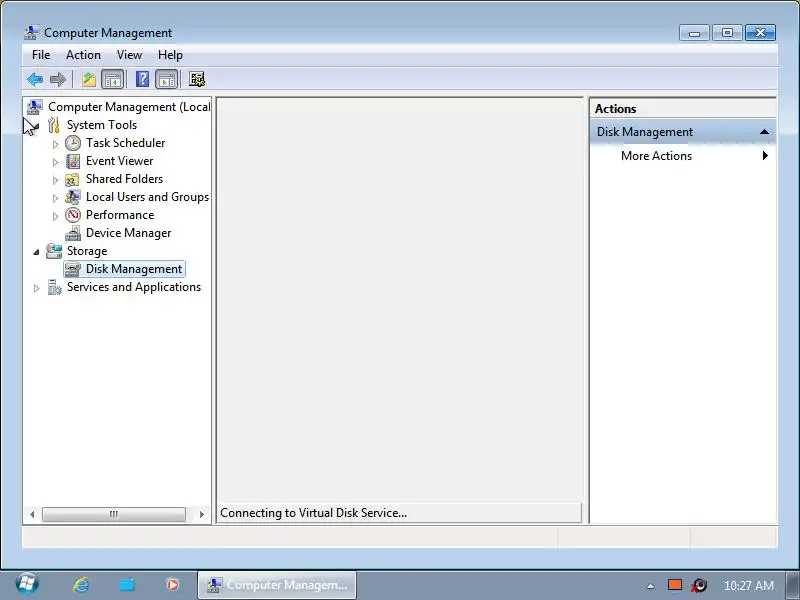Select Shared Folders in the tree
The width and height of the screenshot is (800, 600).
tap(124, 179)
